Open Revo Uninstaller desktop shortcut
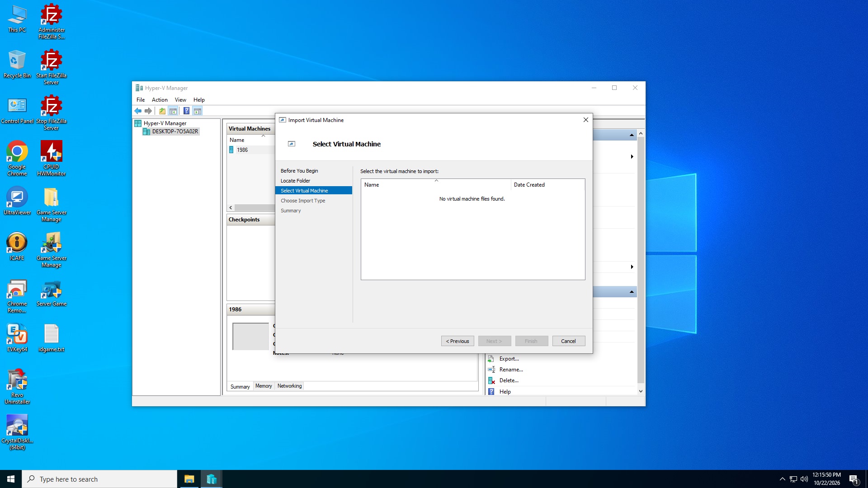Viewport: 868px width, 488px height. click(17, 386)
